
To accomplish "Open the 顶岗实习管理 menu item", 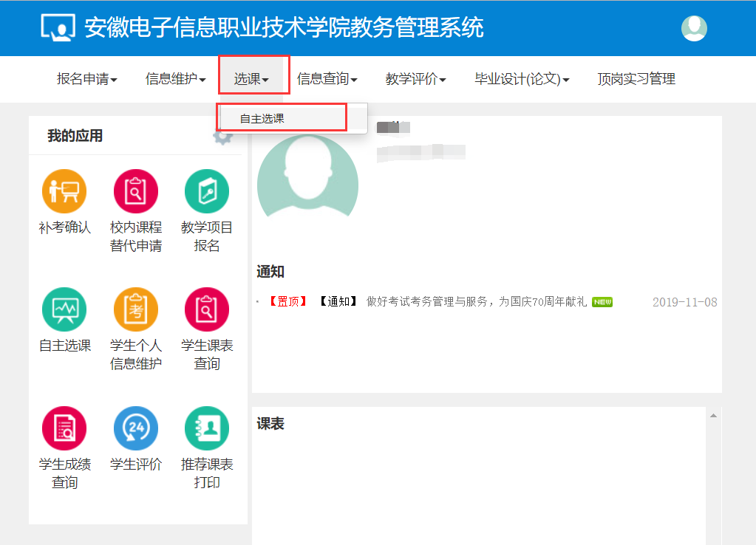I will point(636,79).
